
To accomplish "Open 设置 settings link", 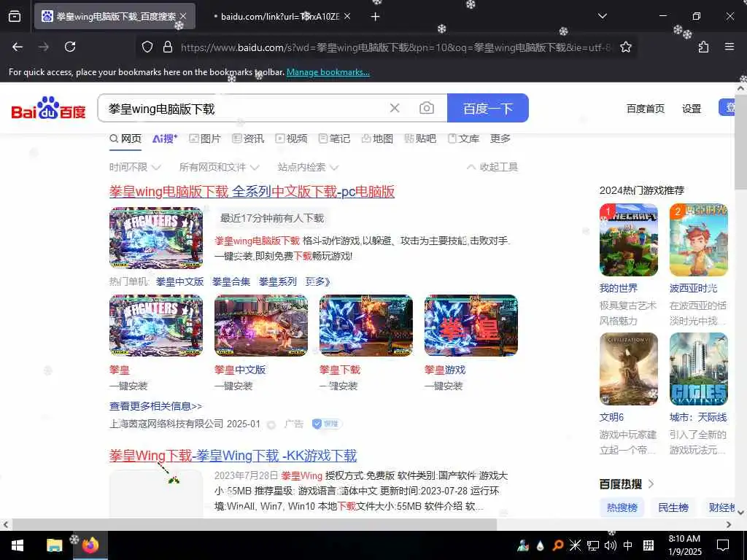I will (692, 109).
